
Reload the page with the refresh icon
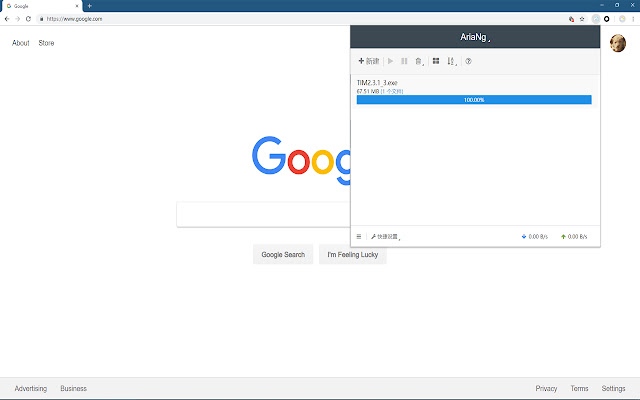pos(28,19)
